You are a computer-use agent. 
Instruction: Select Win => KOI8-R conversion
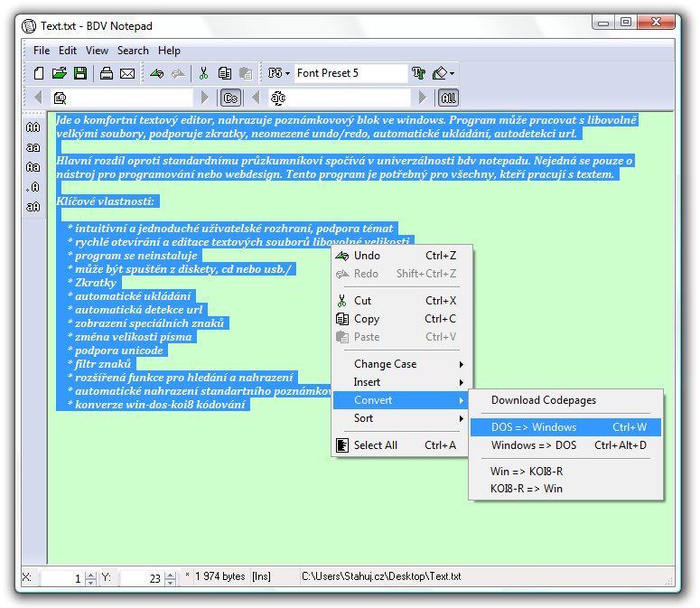(x=565, y=472)
